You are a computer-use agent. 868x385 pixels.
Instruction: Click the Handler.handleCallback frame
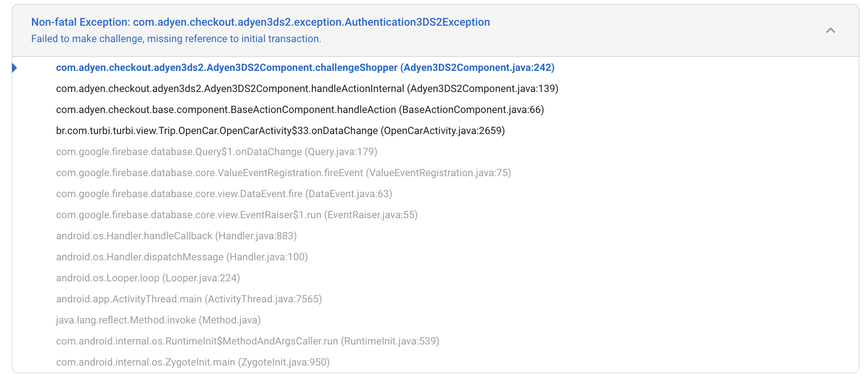pos(176,236)
